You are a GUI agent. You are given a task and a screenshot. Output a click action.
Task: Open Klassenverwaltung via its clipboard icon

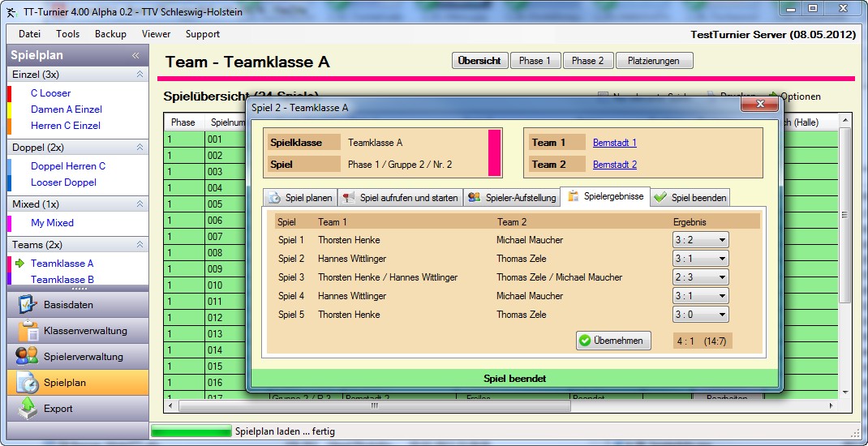click(28, 331)
